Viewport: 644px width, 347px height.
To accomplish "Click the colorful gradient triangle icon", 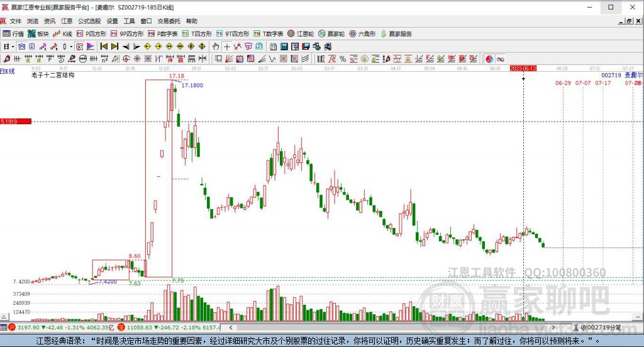I will 91,47.
